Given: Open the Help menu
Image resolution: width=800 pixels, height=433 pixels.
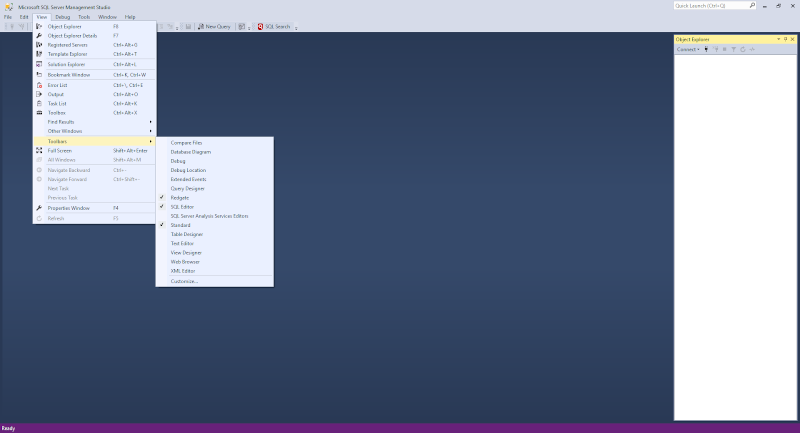Looking at the screenshot, I should click(130, 17).
